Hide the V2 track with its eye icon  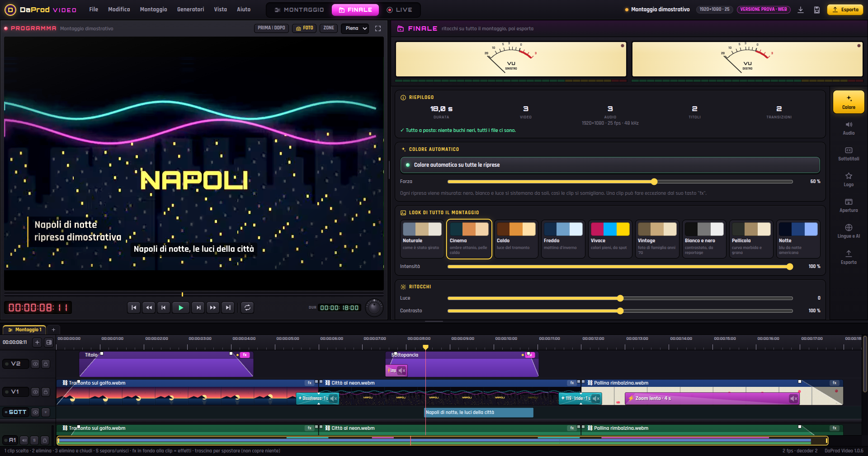[35, 364]
